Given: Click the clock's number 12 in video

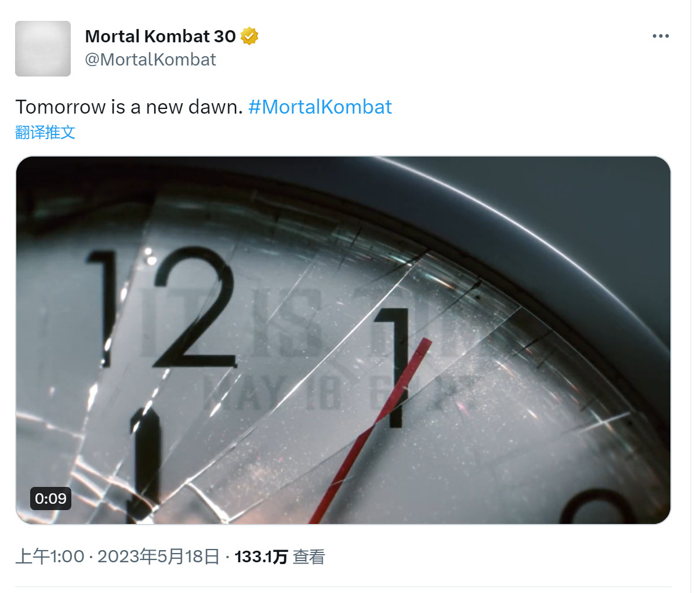Looking at the screenshot, I should pyautogui.click(x=162, y=307).
